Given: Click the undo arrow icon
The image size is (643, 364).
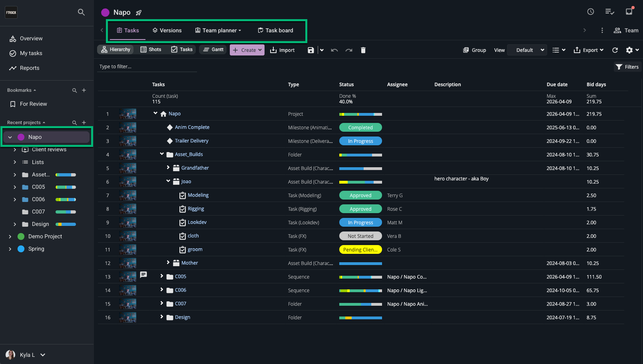Looking at the screenshot, I should [334, 50].
